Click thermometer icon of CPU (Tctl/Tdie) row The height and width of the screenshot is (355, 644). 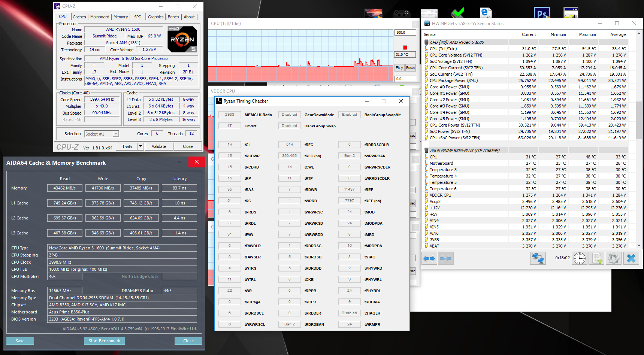tap(426, 49)
